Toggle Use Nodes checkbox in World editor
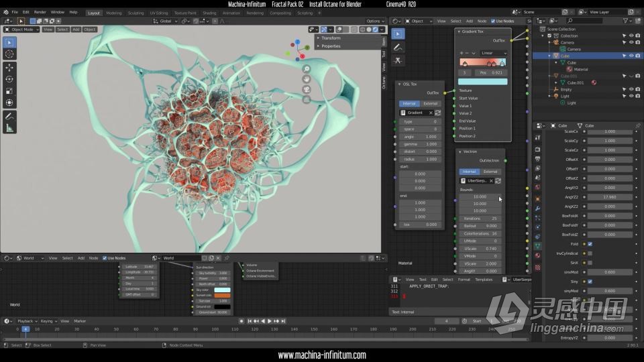This screenshot has width=644, height=362. 105,258
